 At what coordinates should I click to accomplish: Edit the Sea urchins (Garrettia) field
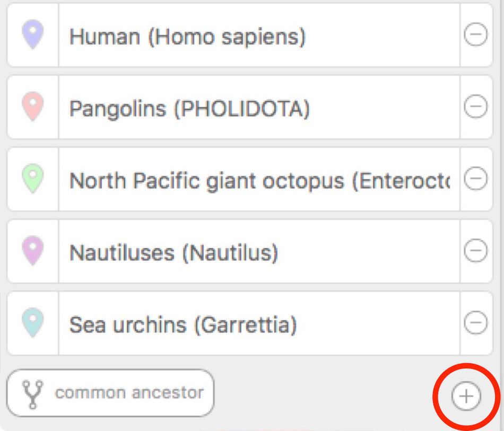pos(259,323)
